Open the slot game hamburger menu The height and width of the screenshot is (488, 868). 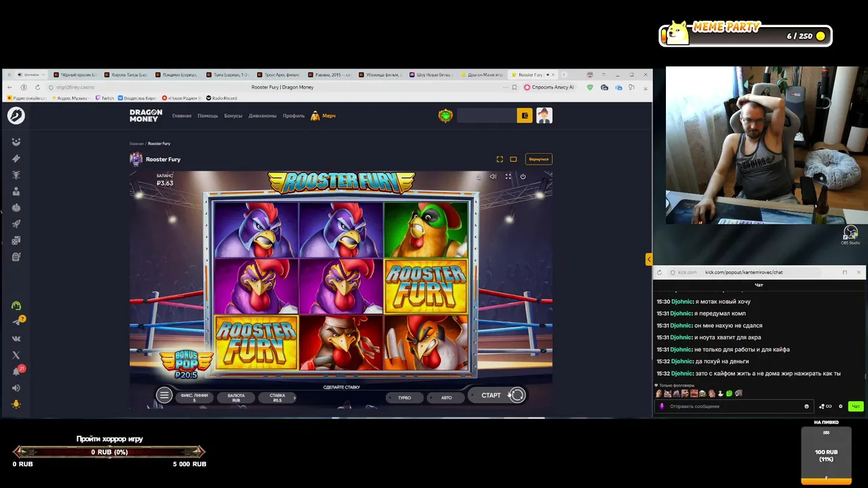point(164,395)
